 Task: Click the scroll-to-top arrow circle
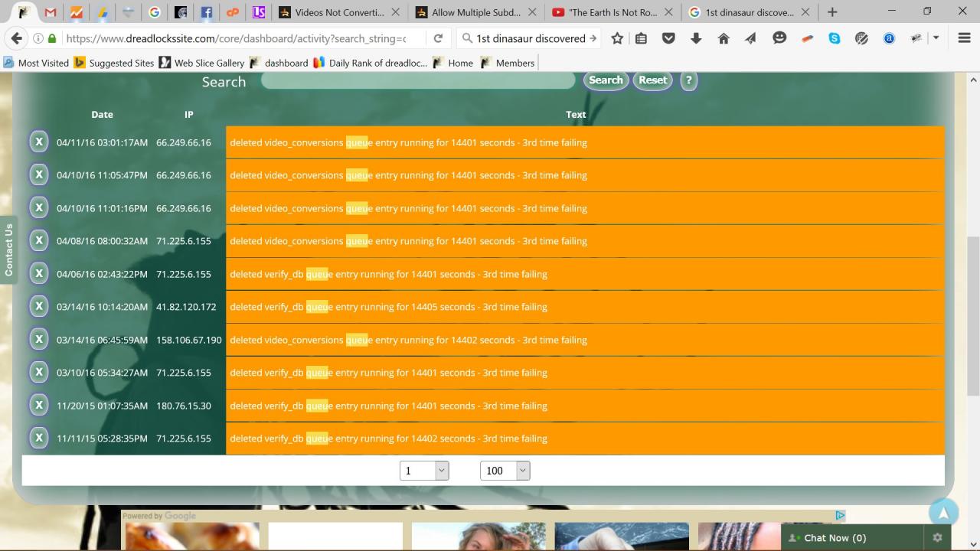943,514
